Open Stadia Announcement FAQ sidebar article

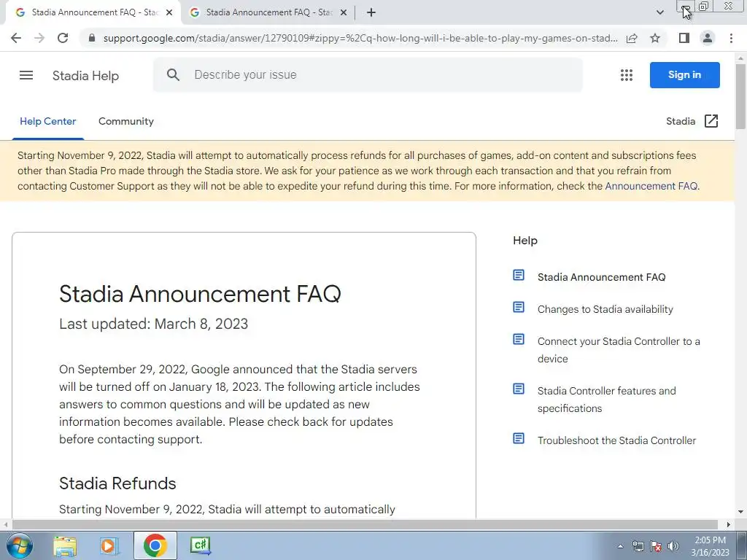(601, 277)
